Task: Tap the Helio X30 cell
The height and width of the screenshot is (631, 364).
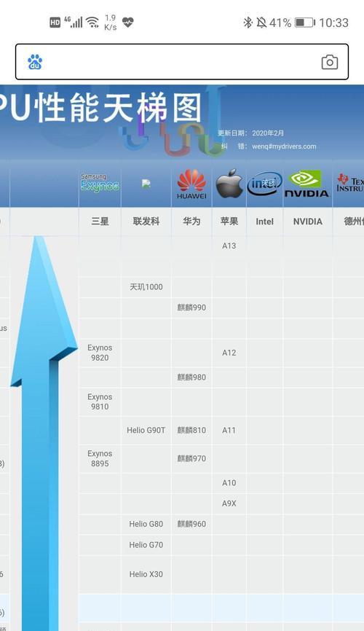Action: (x=146, y=574)
